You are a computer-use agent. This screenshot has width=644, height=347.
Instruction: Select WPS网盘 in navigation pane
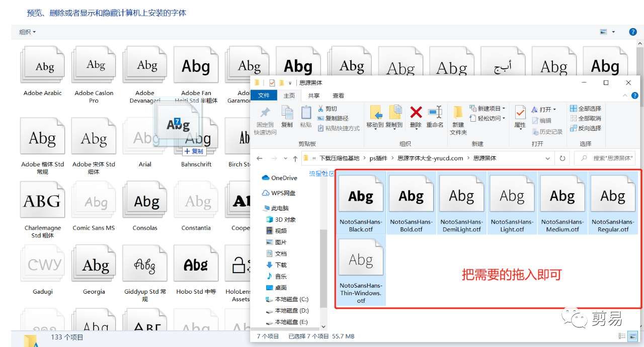[x=279, y=193]
